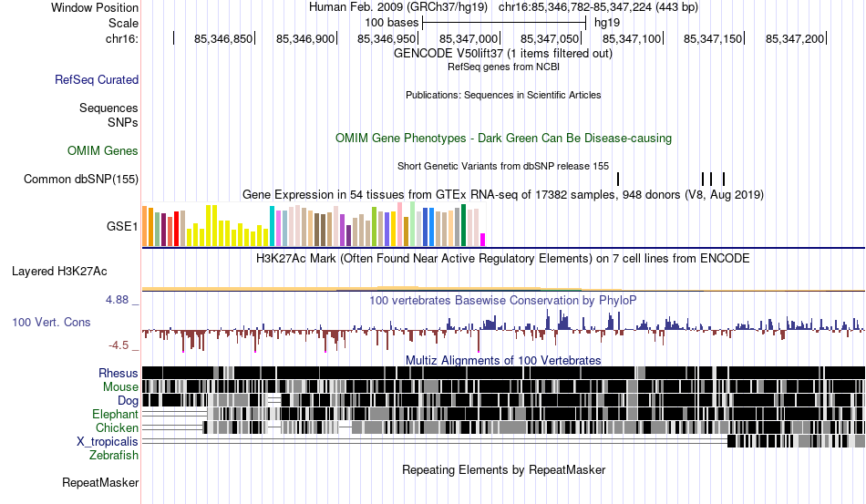866x504 pixels.
Task: Click the -4.5 conservation lower value
Action: click(119, 345)
